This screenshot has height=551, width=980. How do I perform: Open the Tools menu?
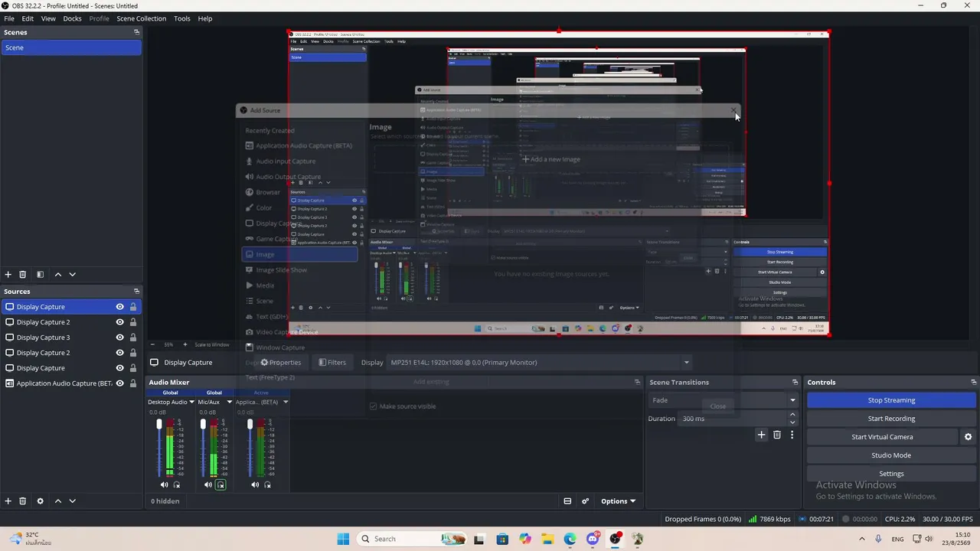point(182,18)
